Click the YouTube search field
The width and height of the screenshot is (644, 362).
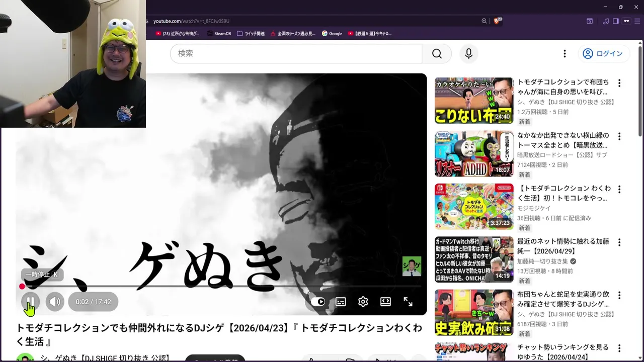[296, 53]
